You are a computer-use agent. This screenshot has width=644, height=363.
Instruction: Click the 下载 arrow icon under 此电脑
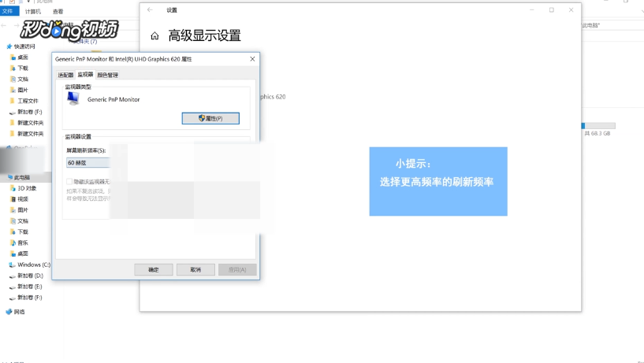13,232
